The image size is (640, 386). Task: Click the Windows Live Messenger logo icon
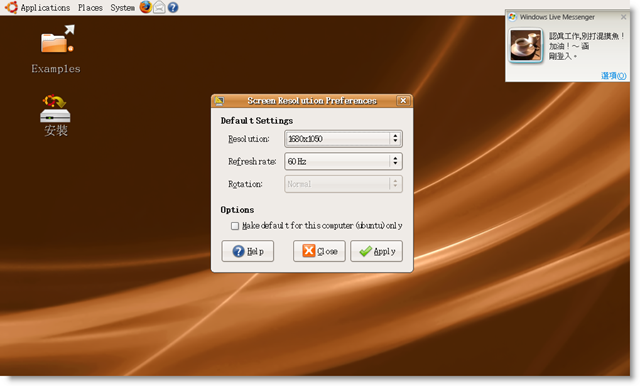click(512, 17)
